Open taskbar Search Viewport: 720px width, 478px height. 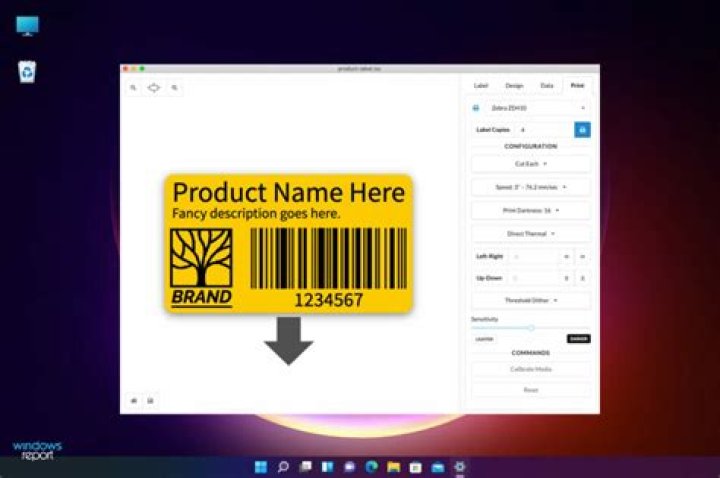(x=283, y=467)
